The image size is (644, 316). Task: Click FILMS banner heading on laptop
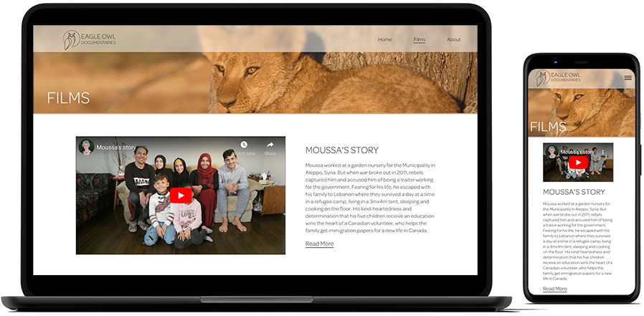[68, 98]
